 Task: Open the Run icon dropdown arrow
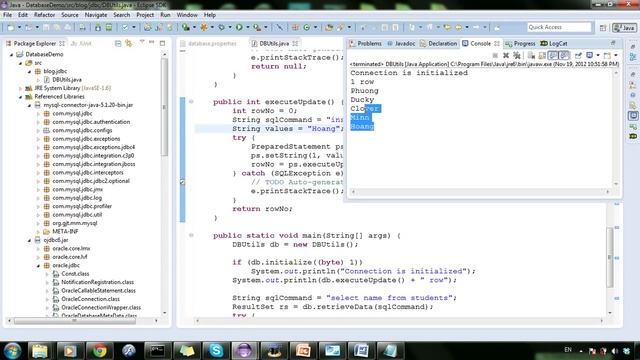247,27
